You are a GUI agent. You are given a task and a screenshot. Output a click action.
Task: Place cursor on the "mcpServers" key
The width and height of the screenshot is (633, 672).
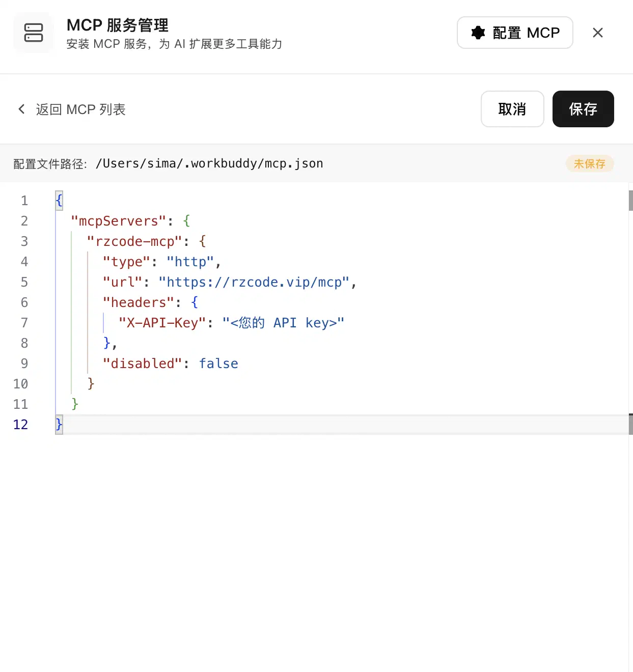coord(119,221)
